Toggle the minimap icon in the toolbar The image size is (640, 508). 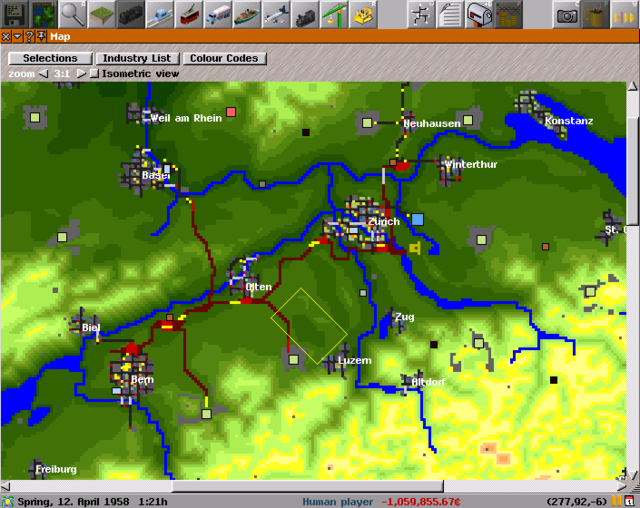click(x=44, y=14)
